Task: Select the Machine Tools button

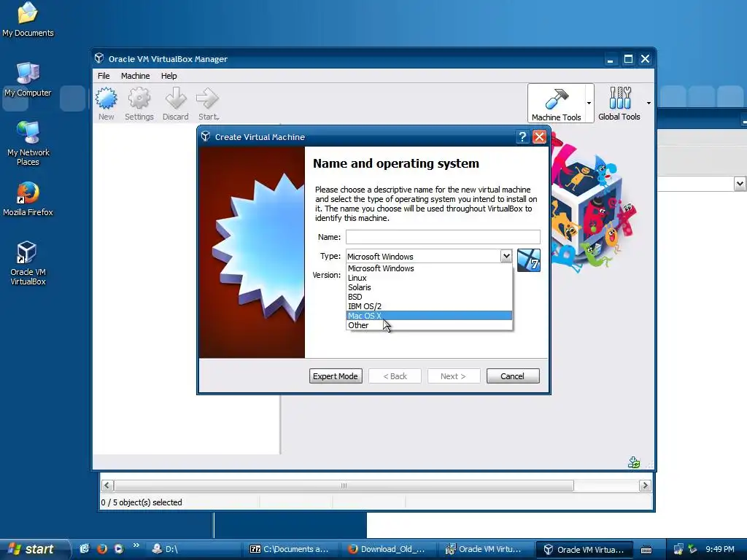Action: click(556, 104)
